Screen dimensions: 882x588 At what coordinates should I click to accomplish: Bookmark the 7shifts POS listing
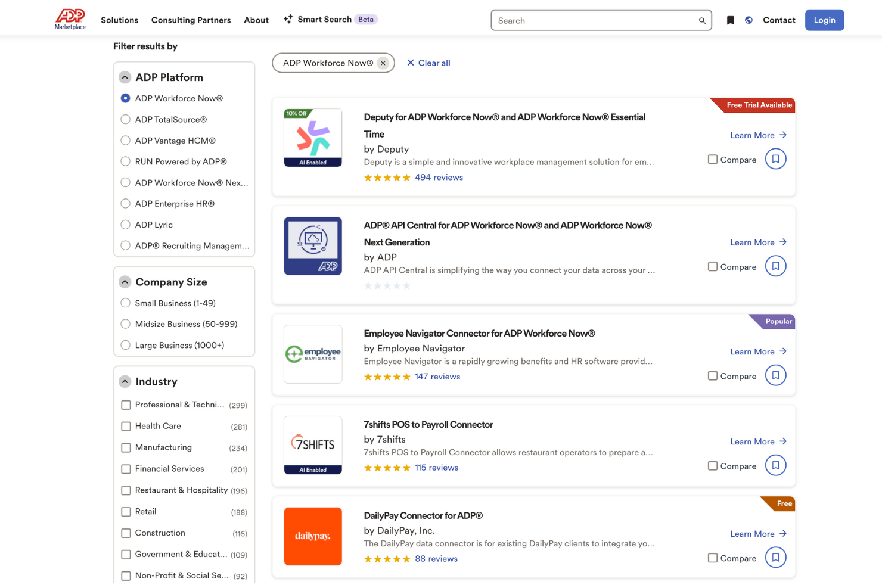[x=775, y=465]
